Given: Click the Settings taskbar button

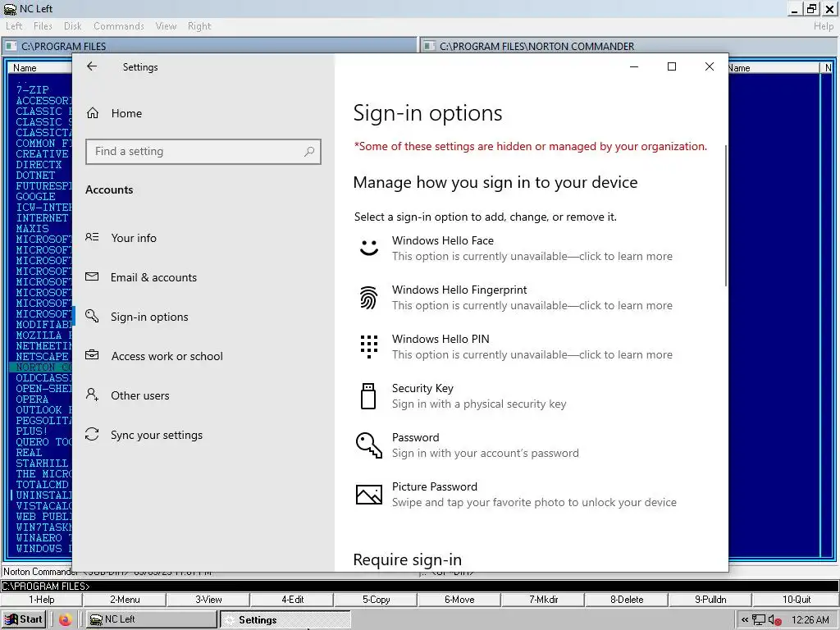Looking at the screenshot, I should pyautogui.click(x=285, y=620).
